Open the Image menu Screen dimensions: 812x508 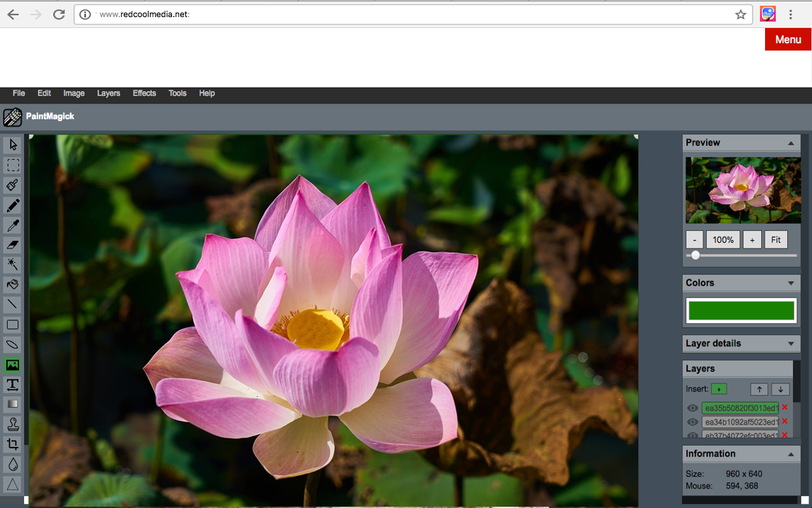(x=74, y=93)
